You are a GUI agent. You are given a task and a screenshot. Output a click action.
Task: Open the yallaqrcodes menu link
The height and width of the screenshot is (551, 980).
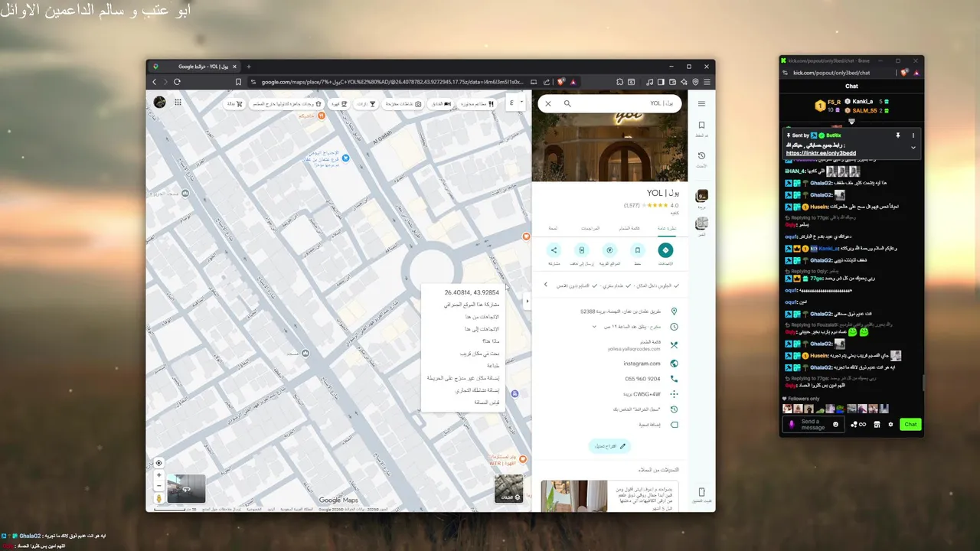[633, 349]
